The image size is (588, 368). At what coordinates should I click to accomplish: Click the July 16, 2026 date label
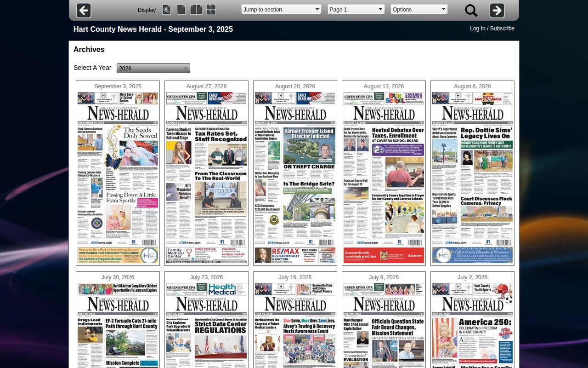tap(295, 277)
